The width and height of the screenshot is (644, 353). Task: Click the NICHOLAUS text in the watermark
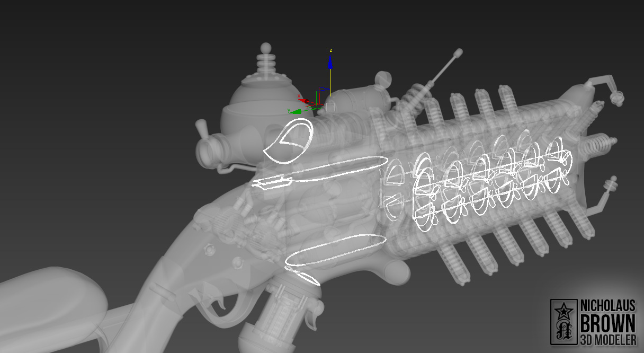607,305
